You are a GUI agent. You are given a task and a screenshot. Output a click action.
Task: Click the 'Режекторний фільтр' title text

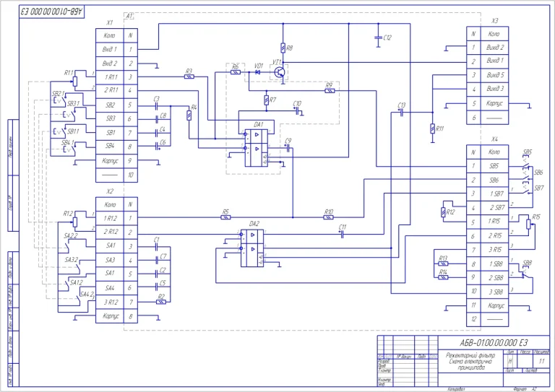[x=470, y=355]
